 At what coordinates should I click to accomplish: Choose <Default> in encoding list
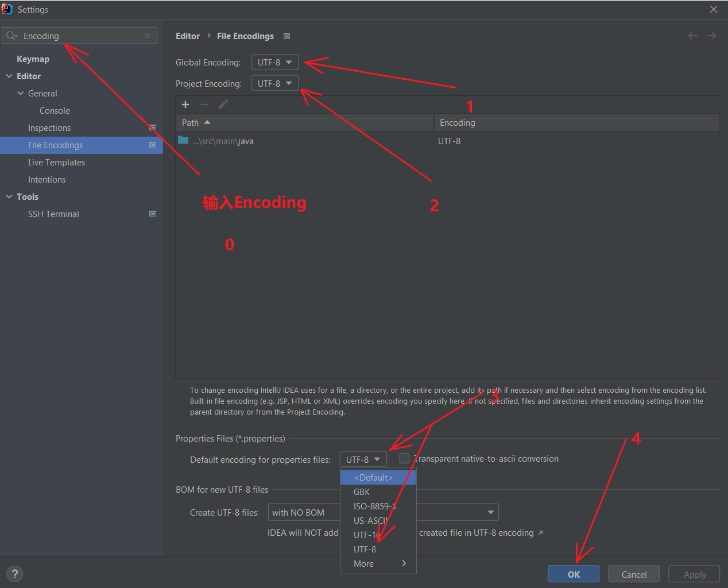[x=378, y=477]
